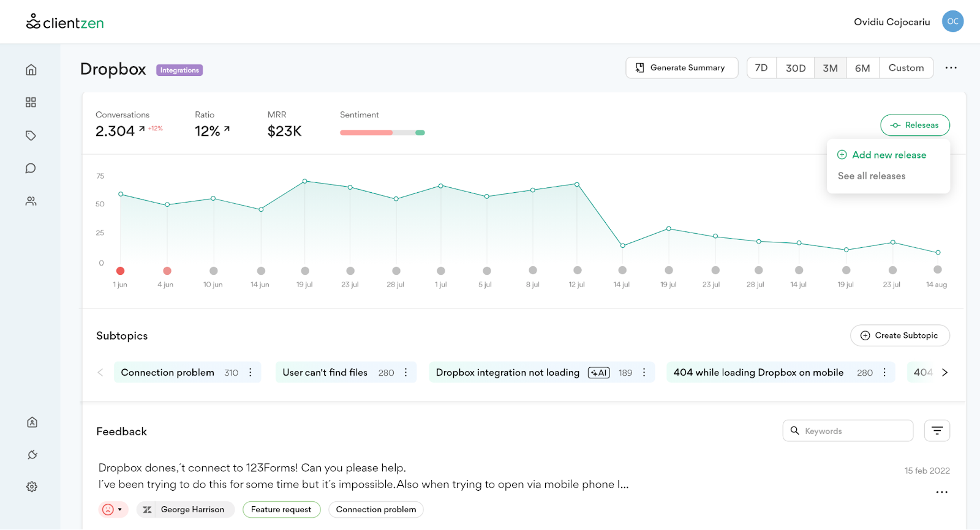Click the red 4 jun timeline marker
This screenshot has height=530, width=980.
pyautogui.click(x=167, y=271)
